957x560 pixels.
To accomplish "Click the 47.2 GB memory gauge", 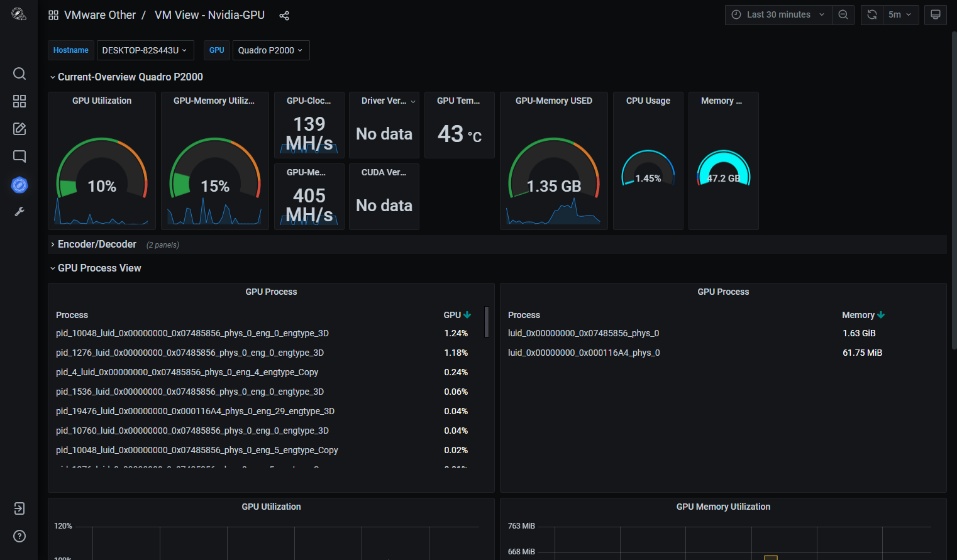I will (x=724, y=168).
